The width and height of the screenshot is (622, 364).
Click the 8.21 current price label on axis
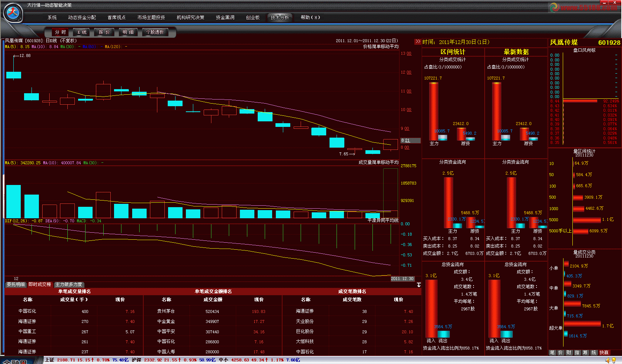[x=410, y=141]
